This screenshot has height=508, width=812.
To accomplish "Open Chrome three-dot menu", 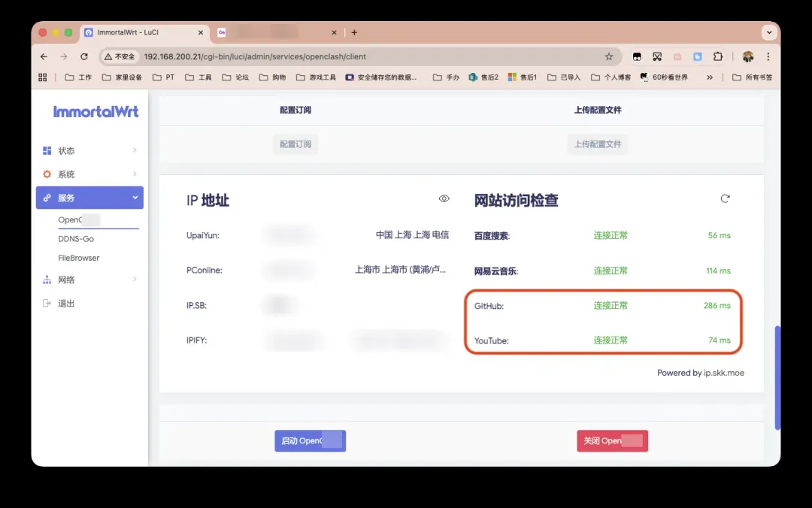I will coord(768,56).
